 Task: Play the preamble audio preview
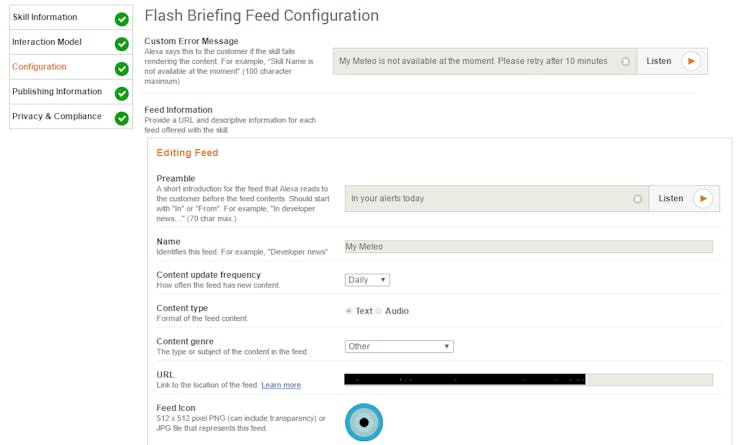point(703,199)
